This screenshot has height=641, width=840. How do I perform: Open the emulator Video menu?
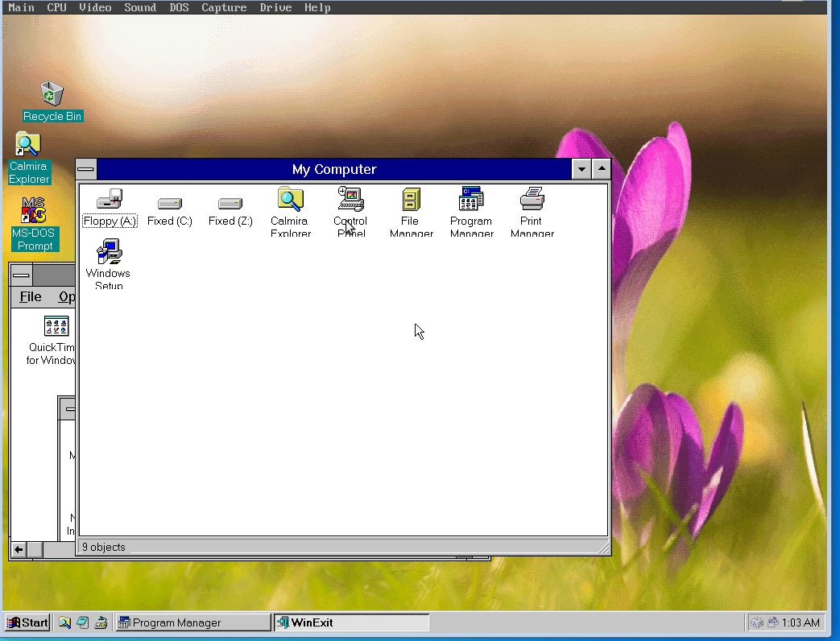point(95,7)
